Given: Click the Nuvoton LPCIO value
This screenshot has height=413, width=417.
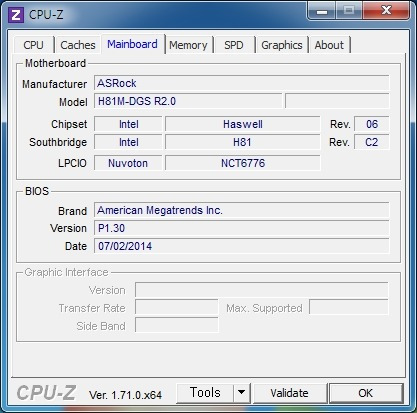Looking at the screenshot, I should coord(128,163).
